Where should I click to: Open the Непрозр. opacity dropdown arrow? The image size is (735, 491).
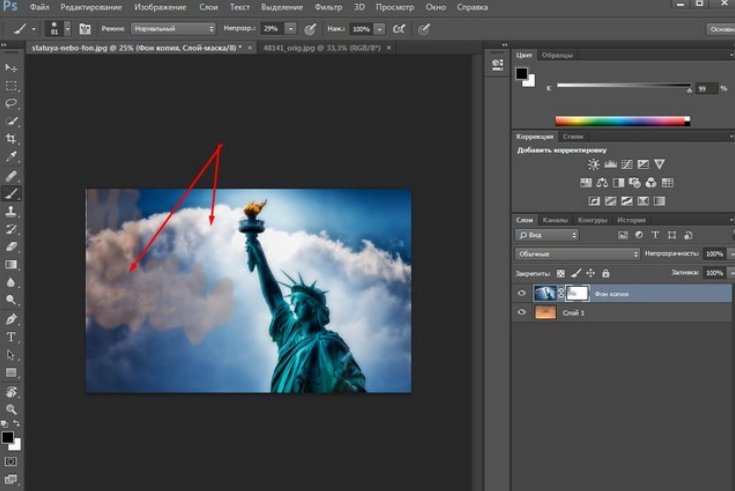pyautogui.click(x=291, y=29)
